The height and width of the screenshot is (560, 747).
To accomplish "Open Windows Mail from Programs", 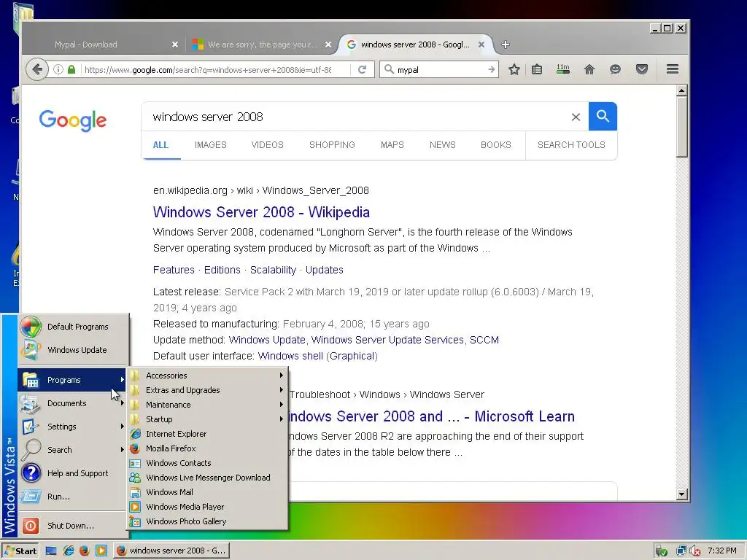I will (208, 492).
